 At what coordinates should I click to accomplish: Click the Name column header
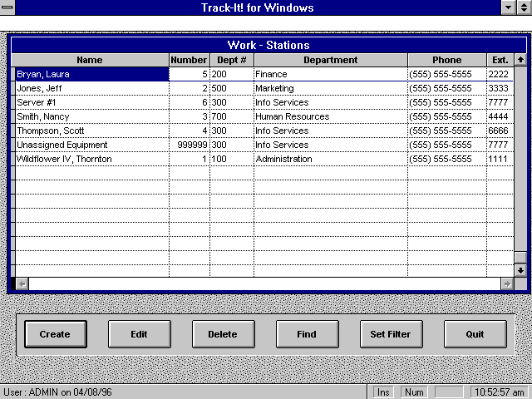(90, 60)
